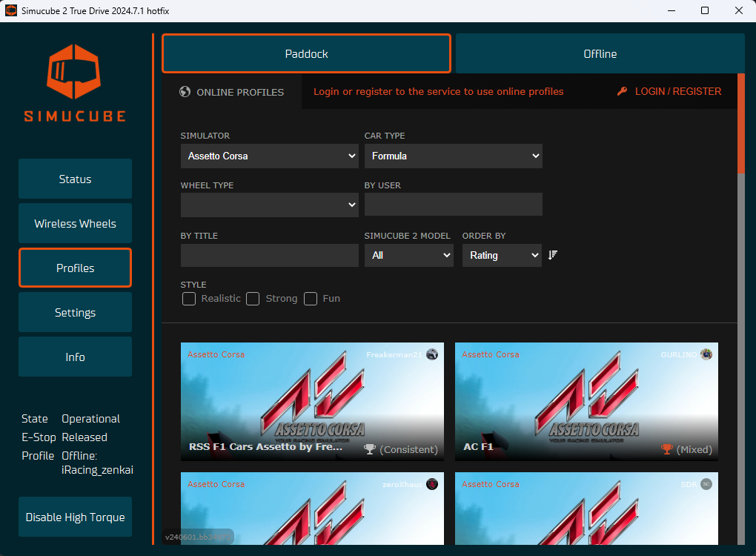Click the key icon next to Login
756x556 pixels.
[x=623, y=91]
